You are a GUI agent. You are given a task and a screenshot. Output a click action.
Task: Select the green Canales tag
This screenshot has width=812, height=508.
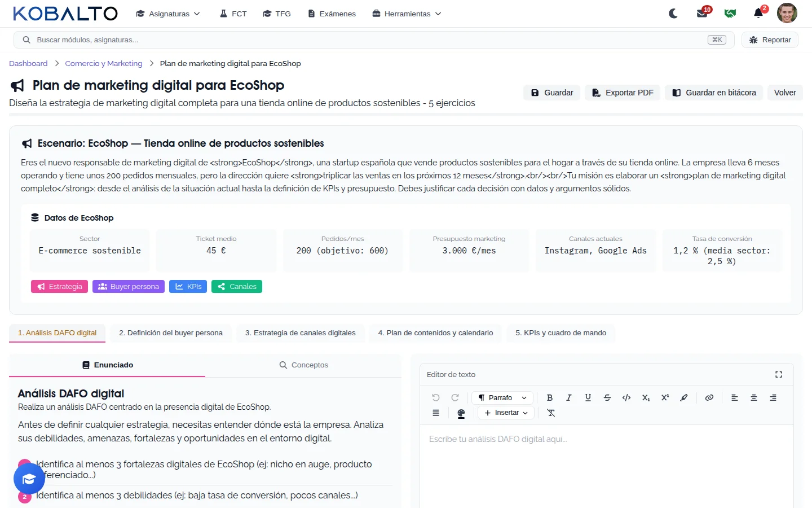pyautogui.click(x=237, y=287)
